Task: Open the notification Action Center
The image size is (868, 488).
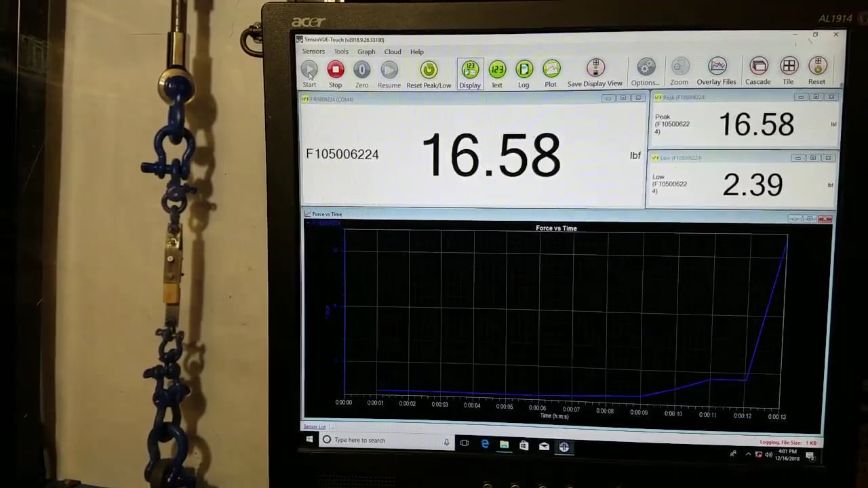Action: (x=810, y=456)
